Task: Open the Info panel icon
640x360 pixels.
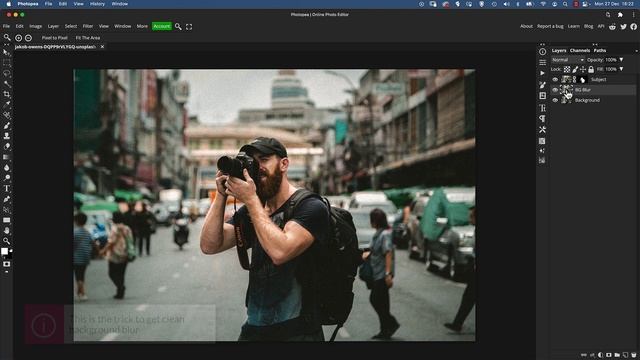Action: point(542,52)
